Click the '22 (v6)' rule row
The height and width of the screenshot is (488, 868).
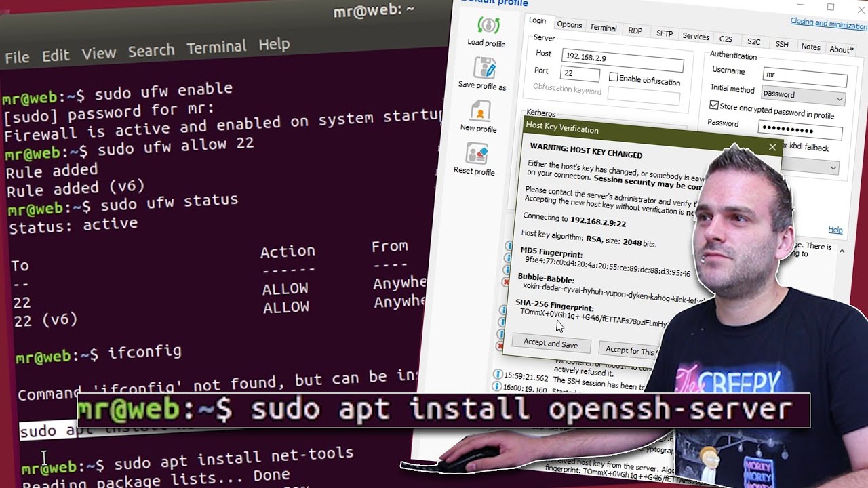tap(45, 321)
